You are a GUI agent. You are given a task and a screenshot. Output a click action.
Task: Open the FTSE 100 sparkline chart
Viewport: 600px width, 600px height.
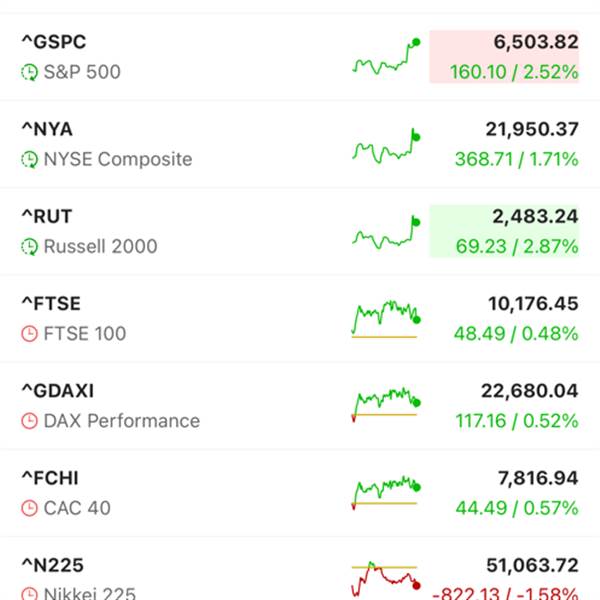tap(385, 318)
